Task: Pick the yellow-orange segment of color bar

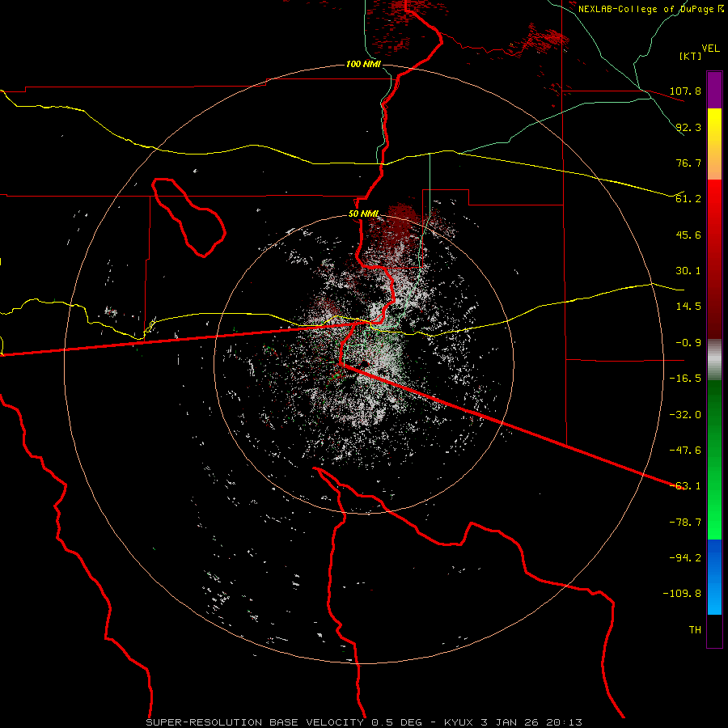Action: pos(714,144)
